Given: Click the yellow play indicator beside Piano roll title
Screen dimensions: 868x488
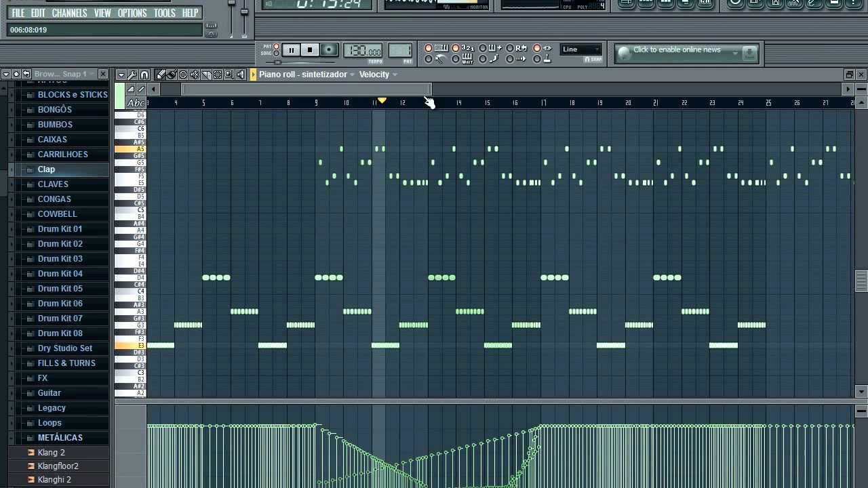Looking at the screenshot, I should click(253, 75).
